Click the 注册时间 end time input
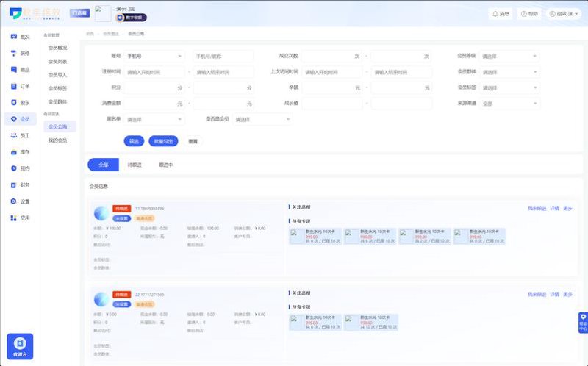Image resolution: width=588 pixels, height=366 pixels. pyautogui.click(x=223, y=72)
